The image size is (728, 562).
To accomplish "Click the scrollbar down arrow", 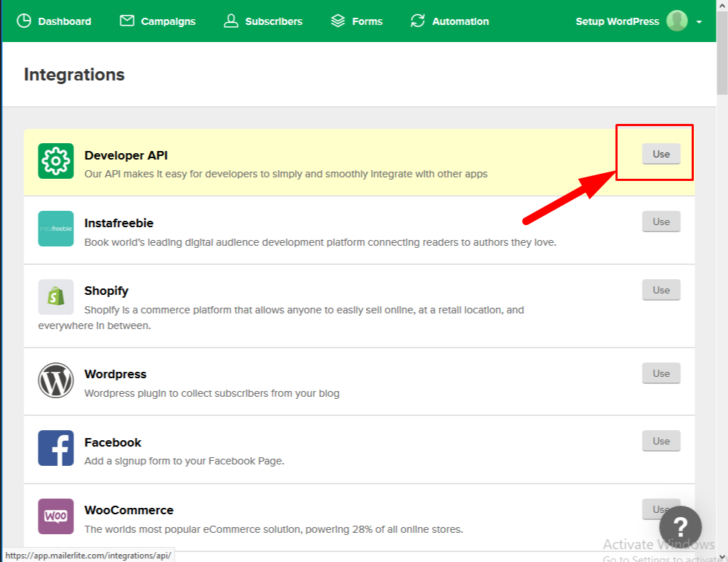I will [722, 557].
